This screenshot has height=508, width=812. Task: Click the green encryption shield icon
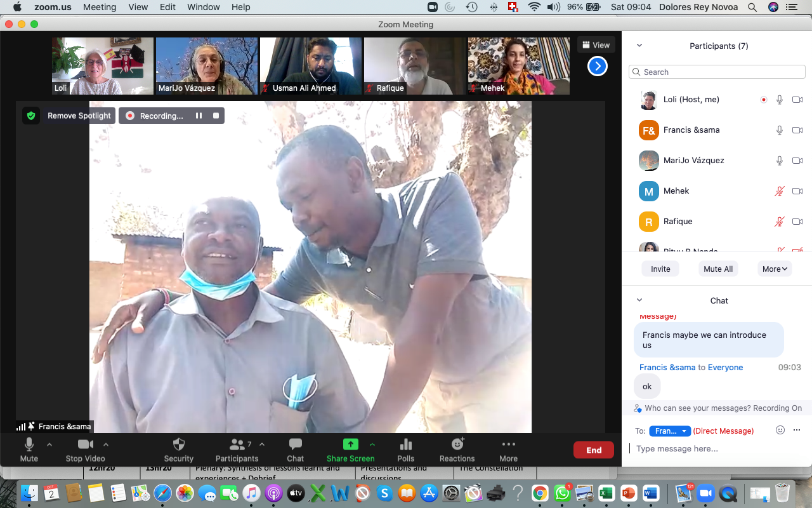pyautogui.click(x=31, y=116)
